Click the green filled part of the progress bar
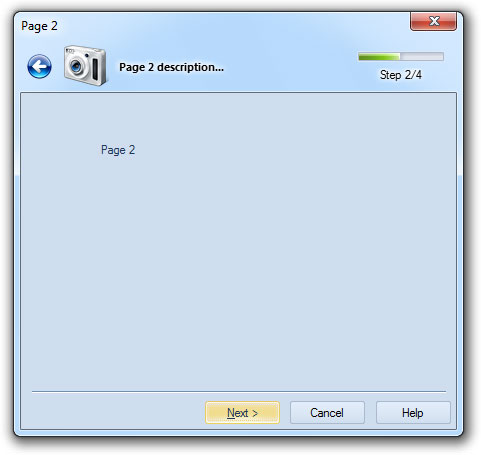Viewport: 481px width, 455px height. coord(379,57)
